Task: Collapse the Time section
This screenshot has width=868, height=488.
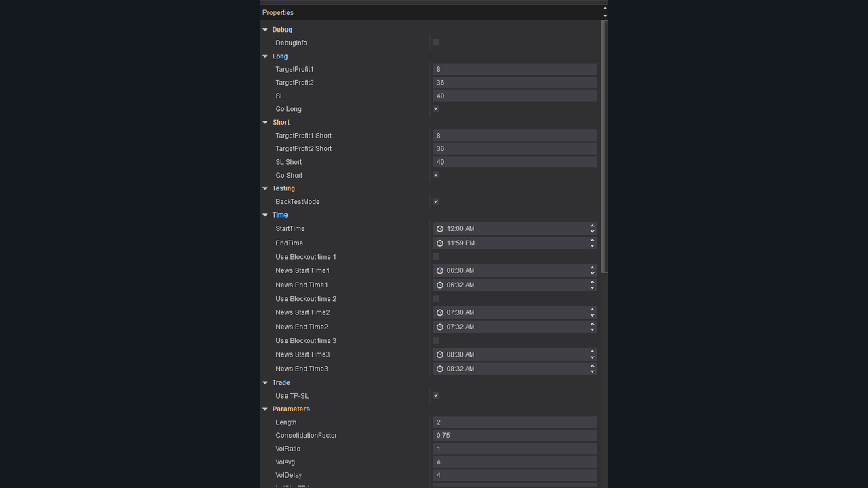Action: 265,215
